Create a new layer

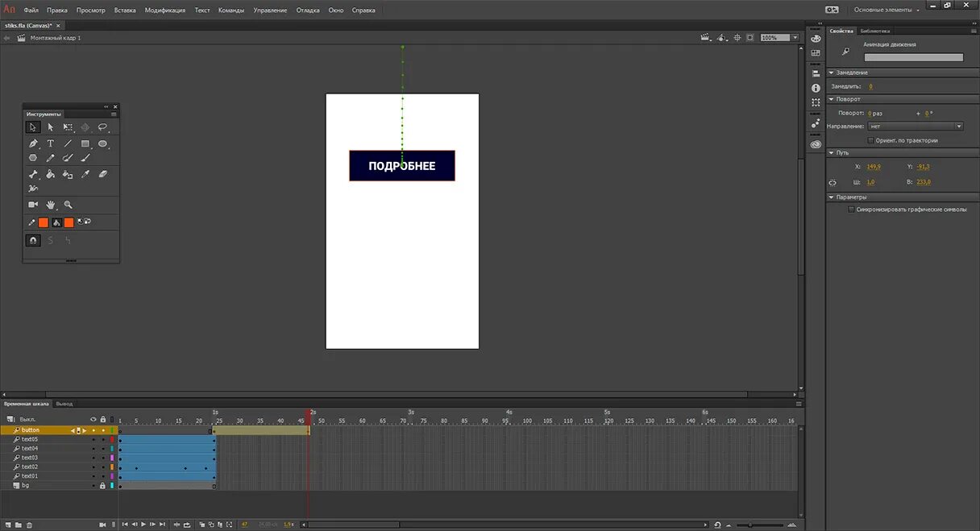click(9, 525)
